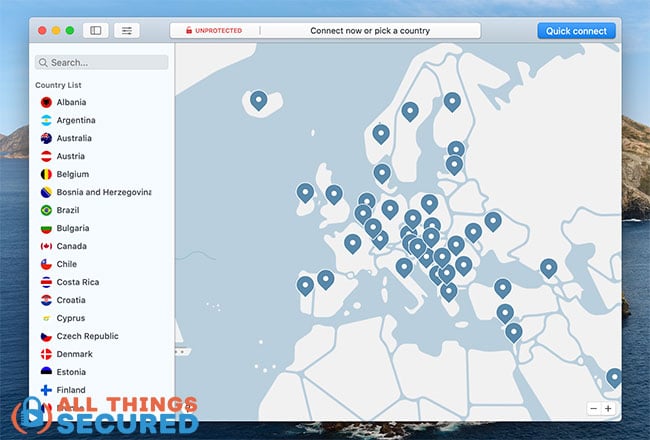The width and height of the screenshot is (650, 440).
Task: Click the Ireland map pin
Action: click(x=305, y=192)
